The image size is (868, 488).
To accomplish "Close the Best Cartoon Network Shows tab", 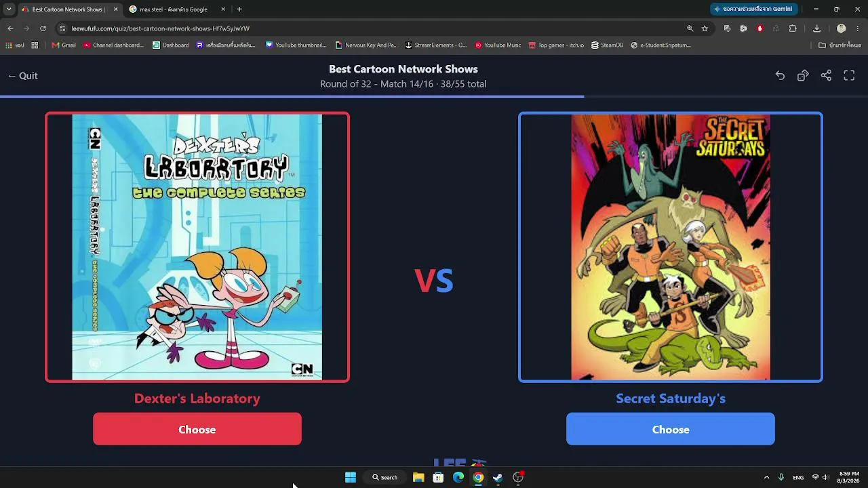I will pyautogui.click(x=115, y=9).
